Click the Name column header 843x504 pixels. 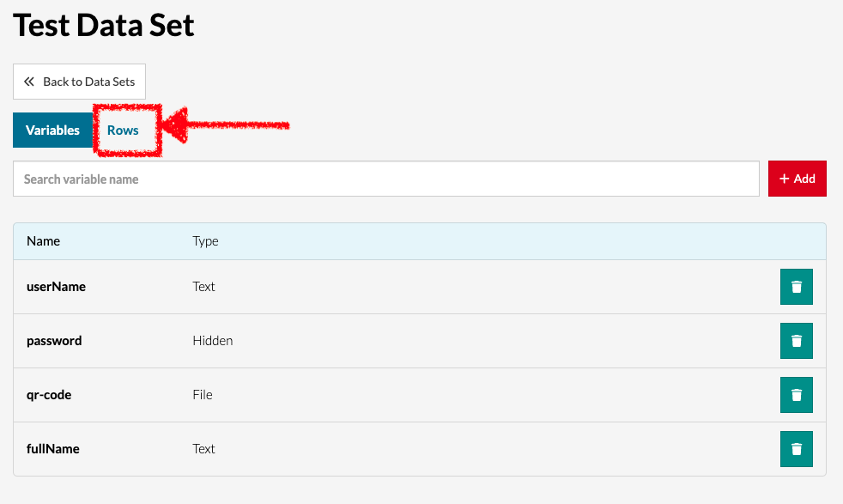coord(43,241)
